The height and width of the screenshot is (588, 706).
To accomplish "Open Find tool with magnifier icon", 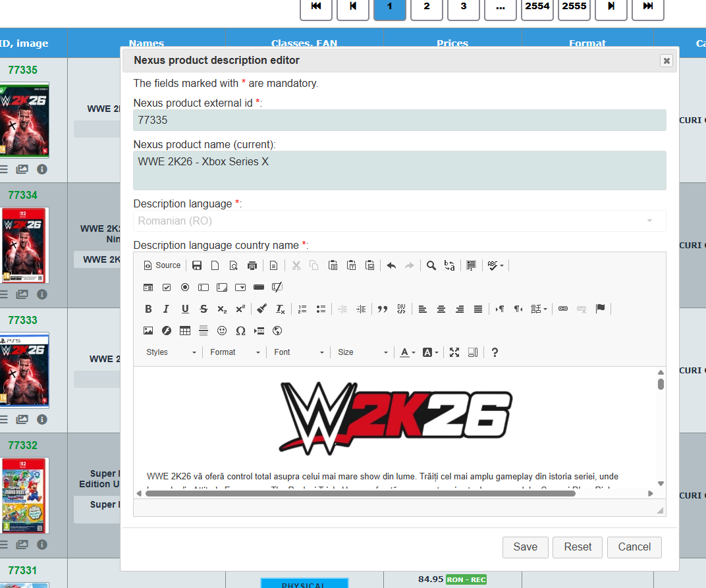I will click(x=431, y=265).
